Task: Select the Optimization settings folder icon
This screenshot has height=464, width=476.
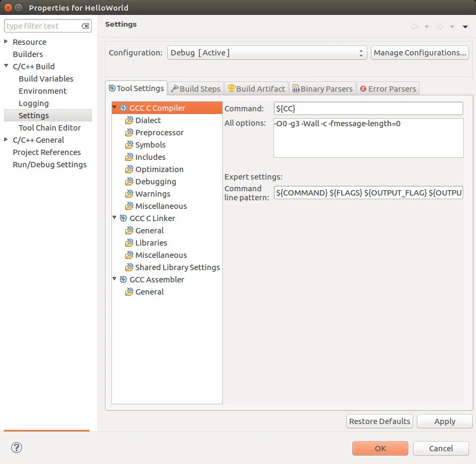Action: [129, 169]
